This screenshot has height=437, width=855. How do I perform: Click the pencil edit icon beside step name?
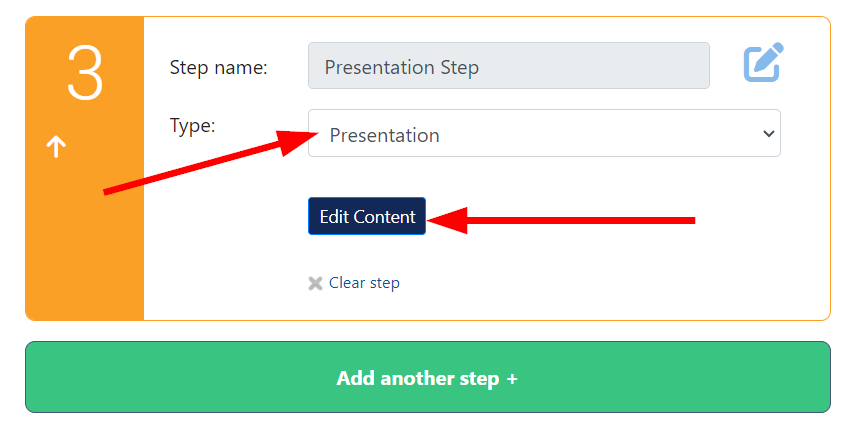pos(763,62)
